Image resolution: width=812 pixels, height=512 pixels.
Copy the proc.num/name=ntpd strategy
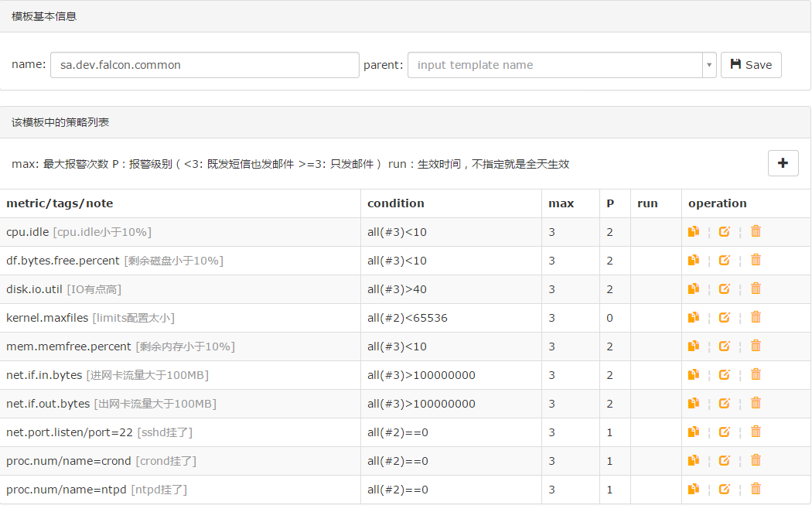694,490
